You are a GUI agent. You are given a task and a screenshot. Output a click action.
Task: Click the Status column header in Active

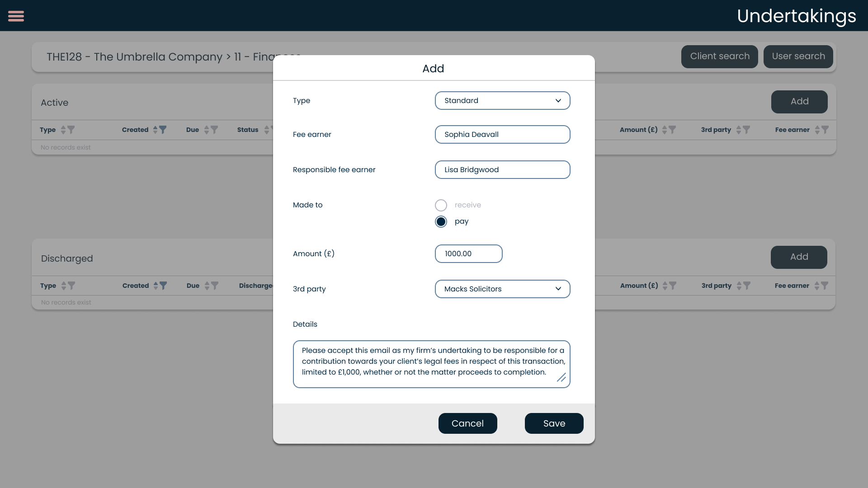pyautogui.click(x=248, y=130)
